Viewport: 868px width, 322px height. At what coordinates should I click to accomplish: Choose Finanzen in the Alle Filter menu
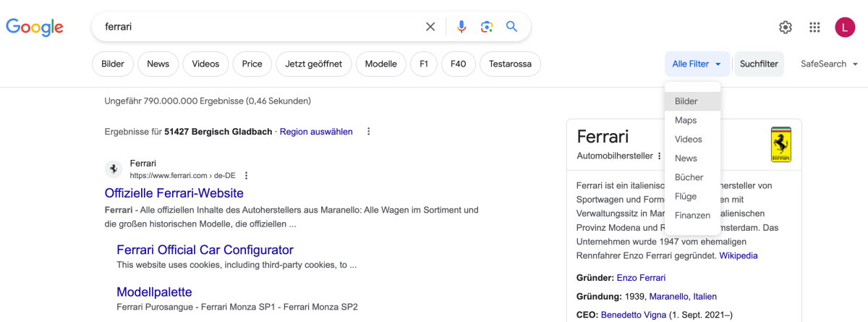(x=693, y=215)
